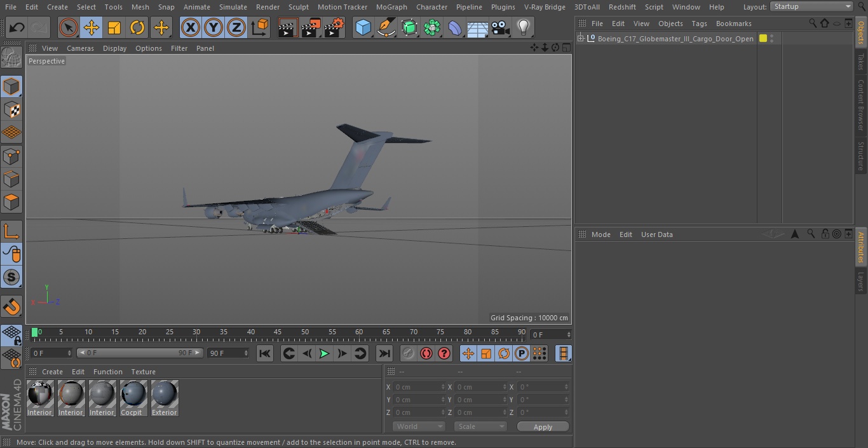Switch to Polygons mode
The width and height of the screenshot is (868, 448).
click(11, 202)
